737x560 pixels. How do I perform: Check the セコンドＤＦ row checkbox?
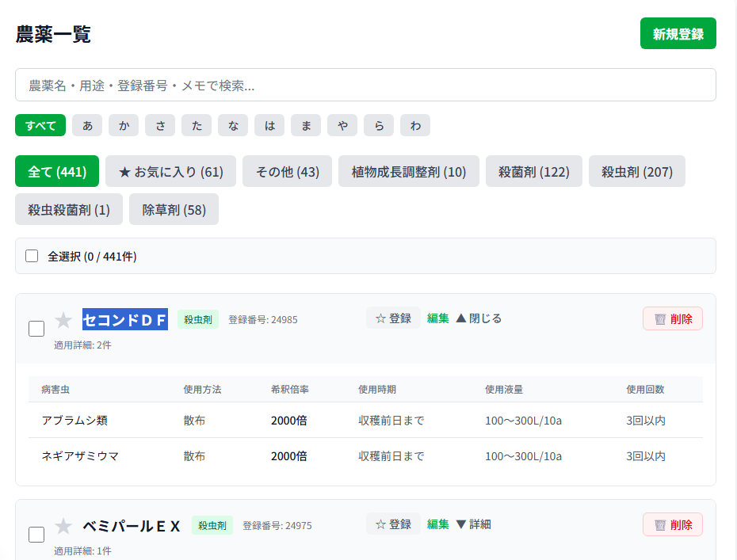[36, 329]
